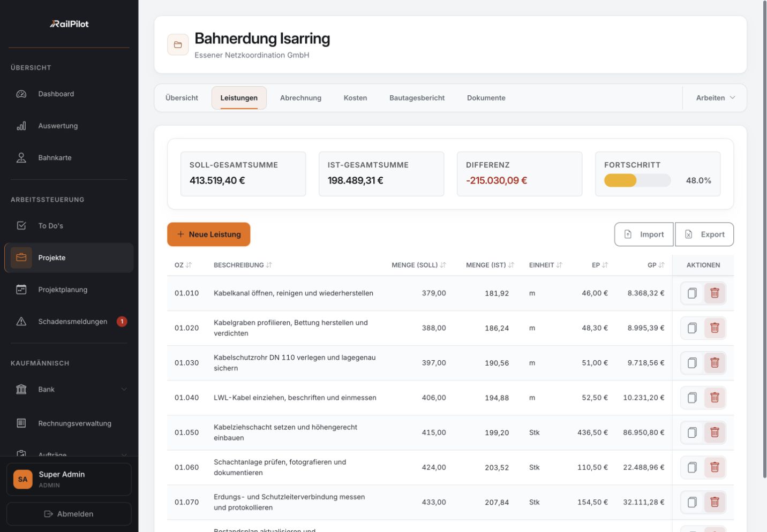The image size is (767, 532).
Task: Select the Leistungen tab
Action: pyautogui.click(x=239, y=98)
